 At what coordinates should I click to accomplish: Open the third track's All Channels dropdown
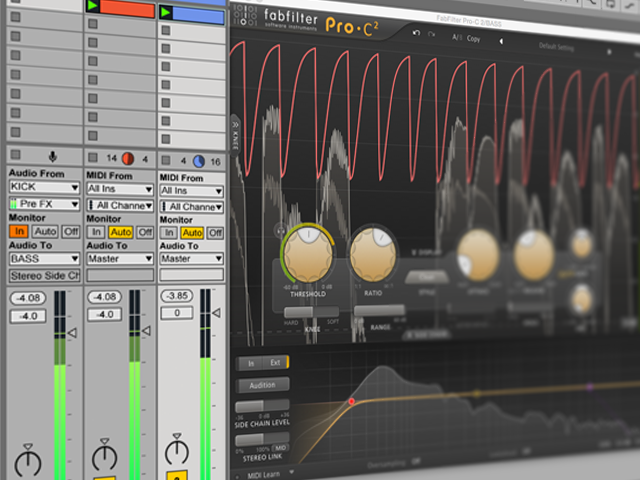tap(192, 207)
